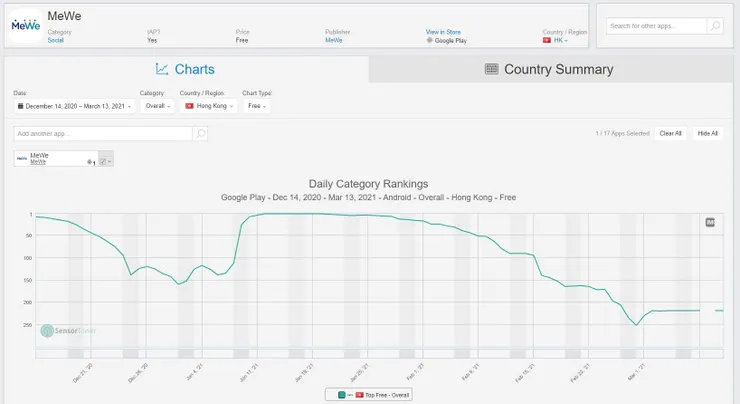Click the green color swatch in the legend
This screenshot has height=404, width=740.
coord(339,395)
